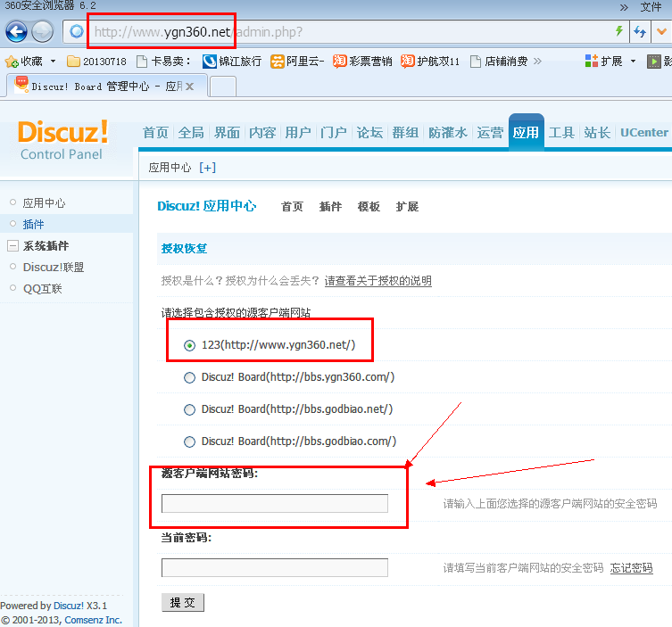Click the [+] next to 应用中心 breadcrumb
Viewport: 672px width, 627px height.
pyautogui.click(x=207, y=168)
